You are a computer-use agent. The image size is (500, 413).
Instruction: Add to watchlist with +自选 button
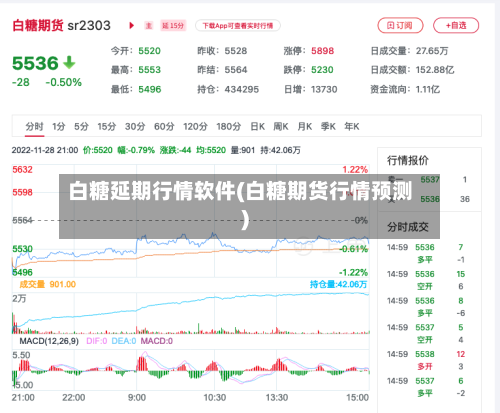coord(456,25)
